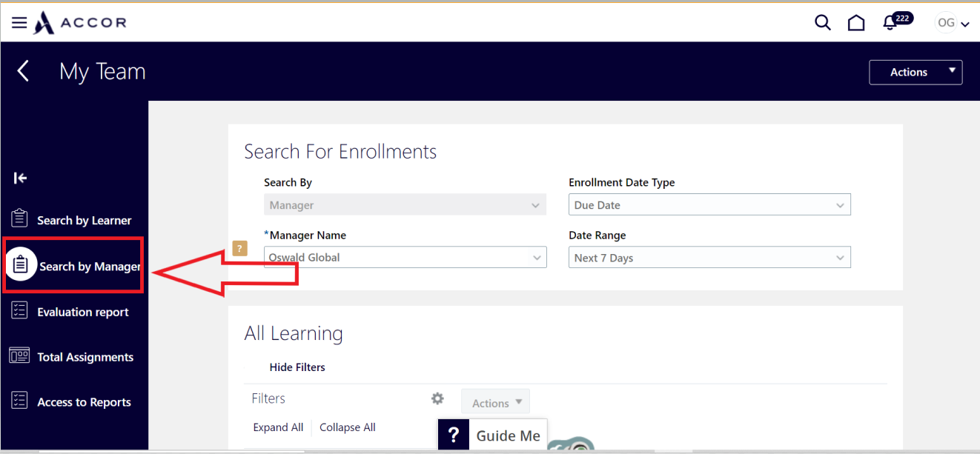This screenshot has width=980, height=454.
Task: Click the Accor logo
Action: 80,23
